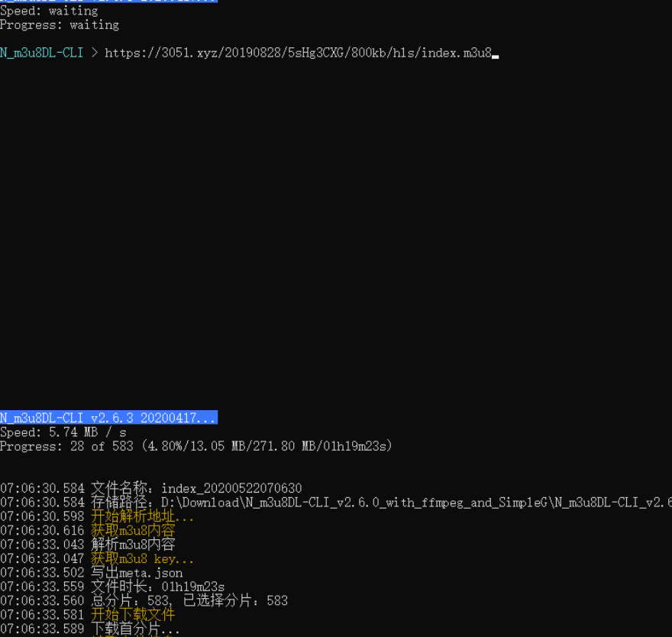Select the highlighted N_m3u8DL-CLI v2.6.3 title line
The image size is (672, 637).
click(x=107, y=417)
